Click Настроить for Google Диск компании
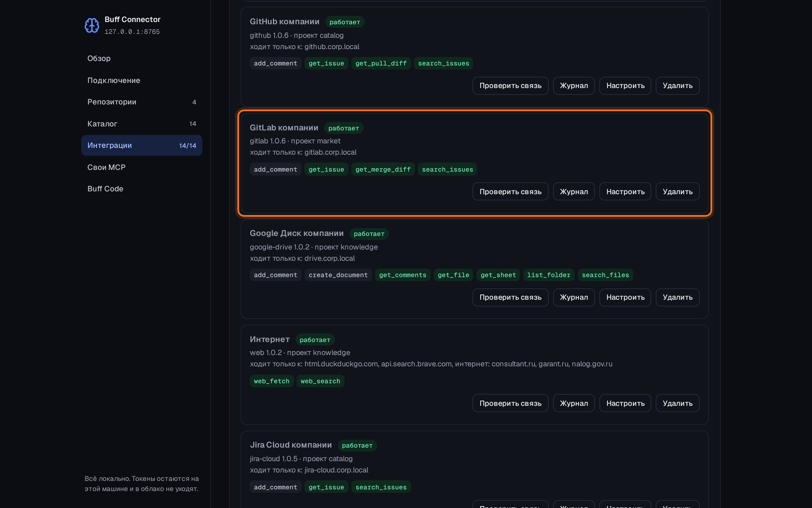Image resolution: width=812 pixels, height=508 pixels. (625, 297)
